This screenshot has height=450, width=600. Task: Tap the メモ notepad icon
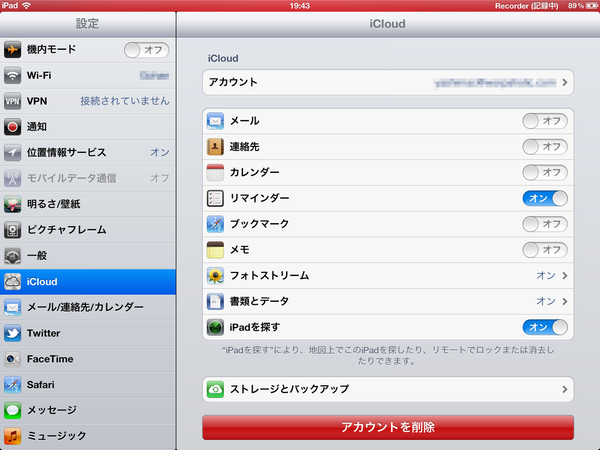pos(215,250)
